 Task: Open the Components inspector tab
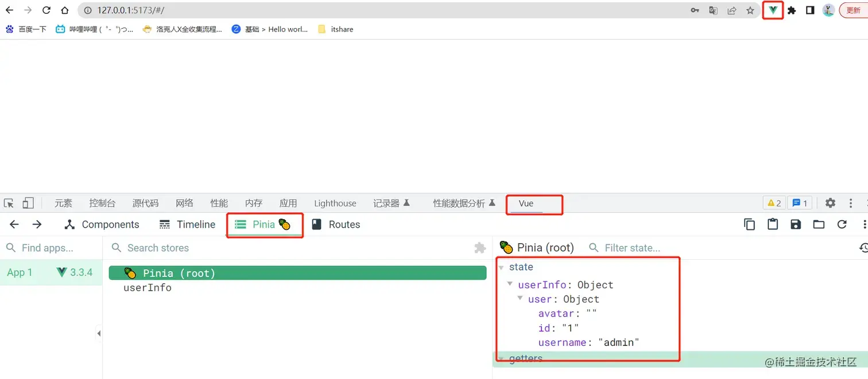pos(102,224)
